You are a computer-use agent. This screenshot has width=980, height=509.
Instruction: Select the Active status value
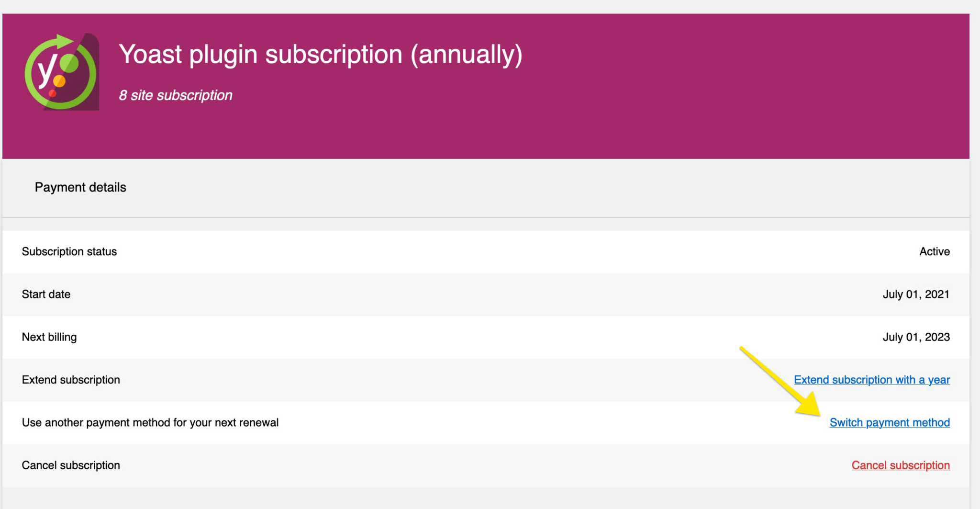point(934,251)
